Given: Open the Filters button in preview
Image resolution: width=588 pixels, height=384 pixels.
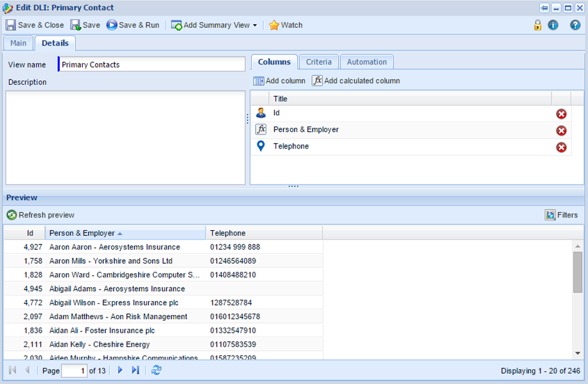Looking at the screenshot, I should coord(562,215).
